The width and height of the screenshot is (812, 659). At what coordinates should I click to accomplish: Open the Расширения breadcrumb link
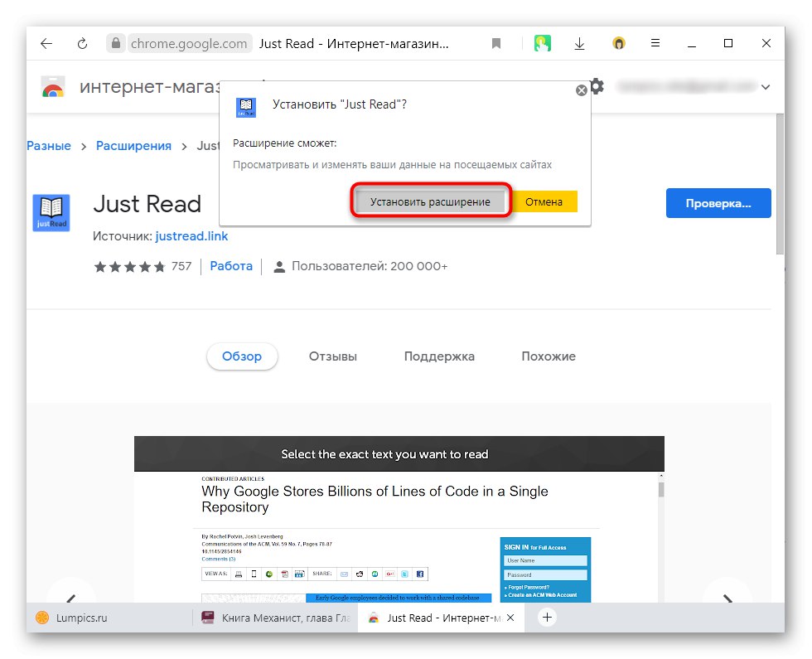133,146
